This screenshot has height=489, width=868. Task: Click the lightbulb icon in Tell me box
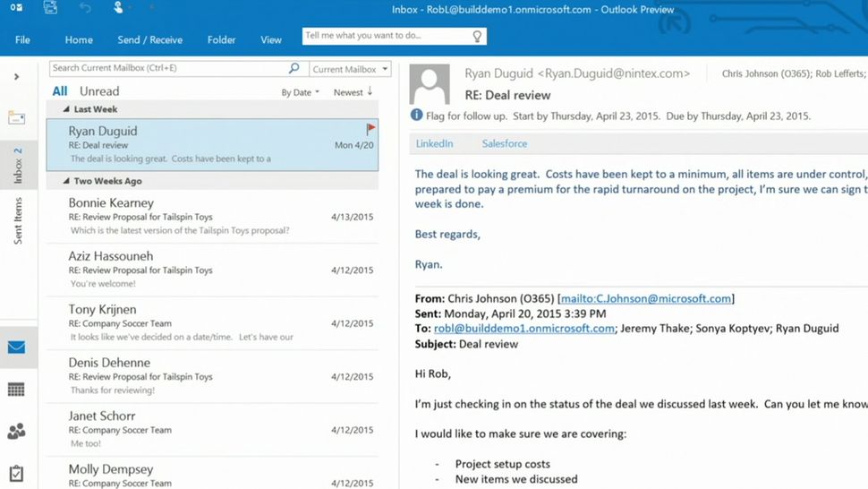point(477,37)
